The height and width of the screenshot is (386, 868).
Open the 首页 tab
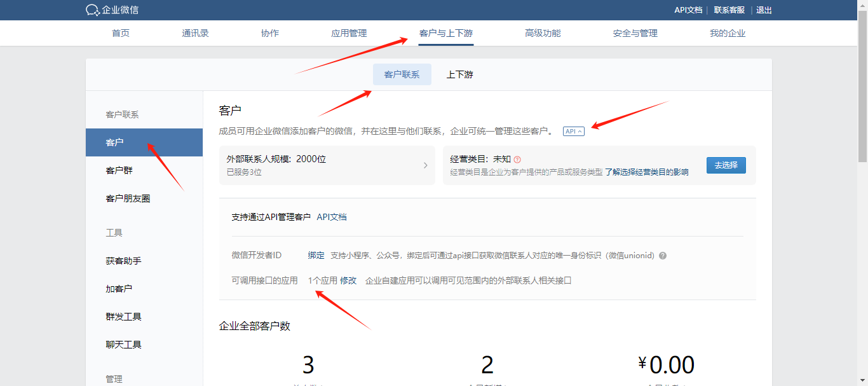tap(121, 33)
